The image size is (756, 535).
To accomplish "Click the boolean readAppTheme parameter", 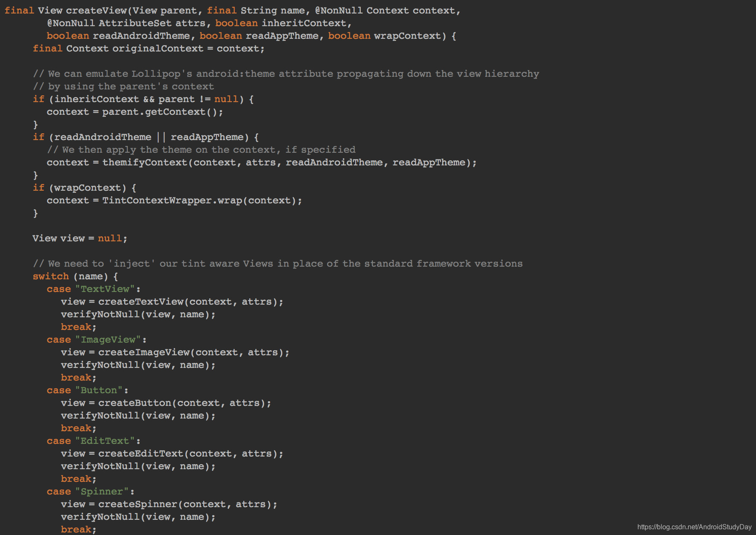I will (259, 36).
